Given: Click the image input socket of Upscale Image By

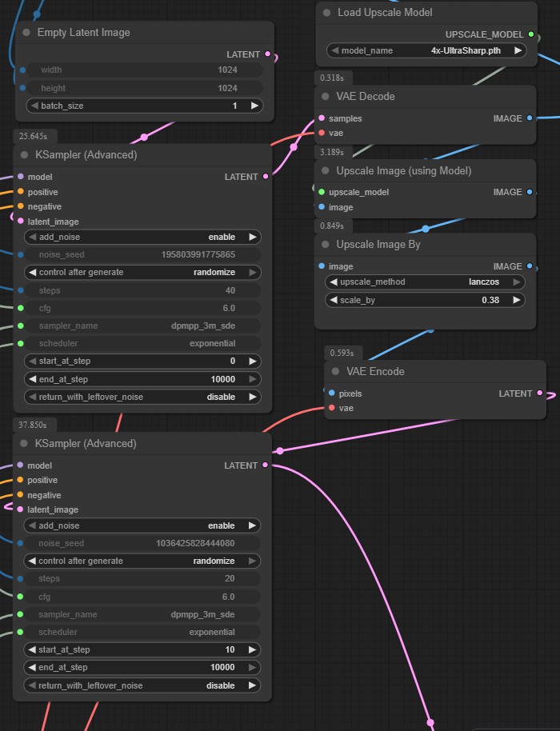Looking at the screenshot, I should pos(322,266).
